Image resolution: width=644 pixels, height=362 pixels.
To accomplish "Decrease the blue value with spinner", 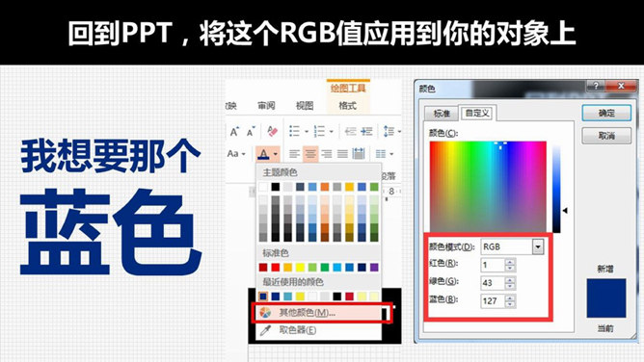I will tap(510, 304).
